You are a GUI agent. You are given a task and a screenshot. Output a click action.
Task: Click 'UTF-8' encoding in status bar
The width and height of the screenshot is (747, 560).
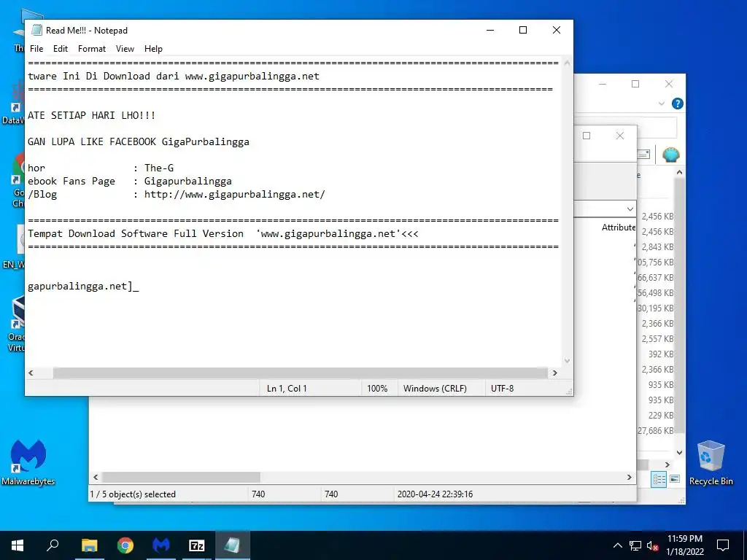[502, 389]
